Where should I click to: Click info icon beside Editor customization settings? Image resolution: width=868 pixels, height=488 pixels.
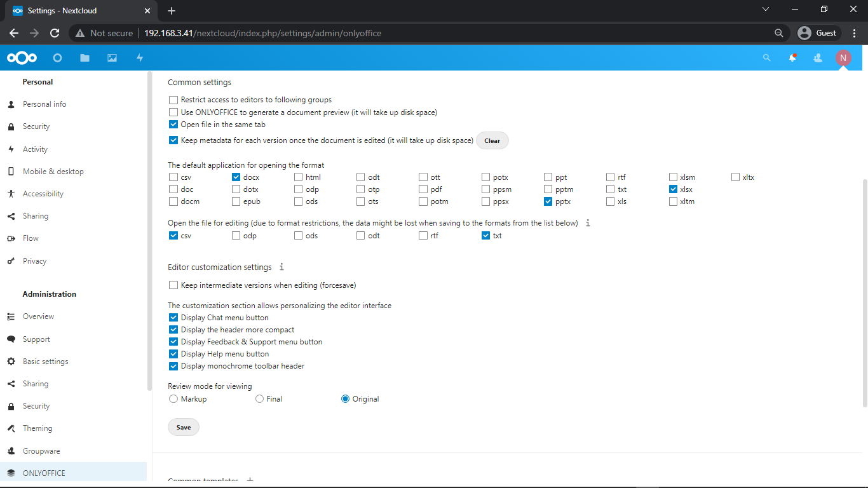[281, 267]
